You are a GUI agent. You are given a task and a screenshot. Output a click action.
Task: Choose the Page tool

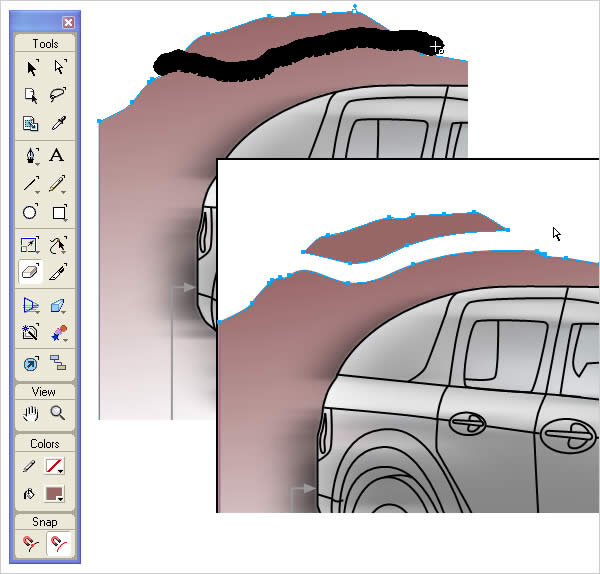click(31, 95)
